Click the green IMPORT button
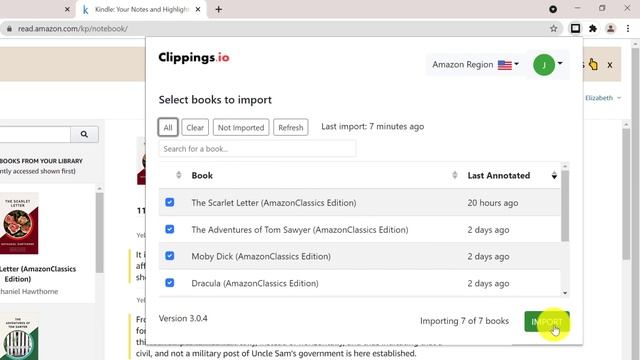The image size is (640, 360). (547, 321)
